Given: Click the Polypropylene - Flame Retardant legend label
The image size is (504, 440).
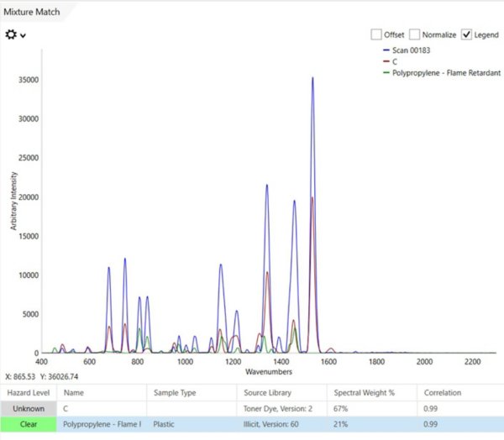Looking at the screenshot, I should [x=447, y=73].
